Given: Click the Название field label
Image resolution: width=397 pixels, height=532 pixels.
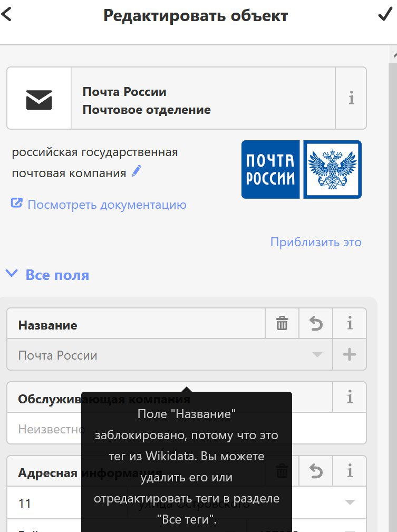Looking at the screenshot, I should [x=47, y=325].
